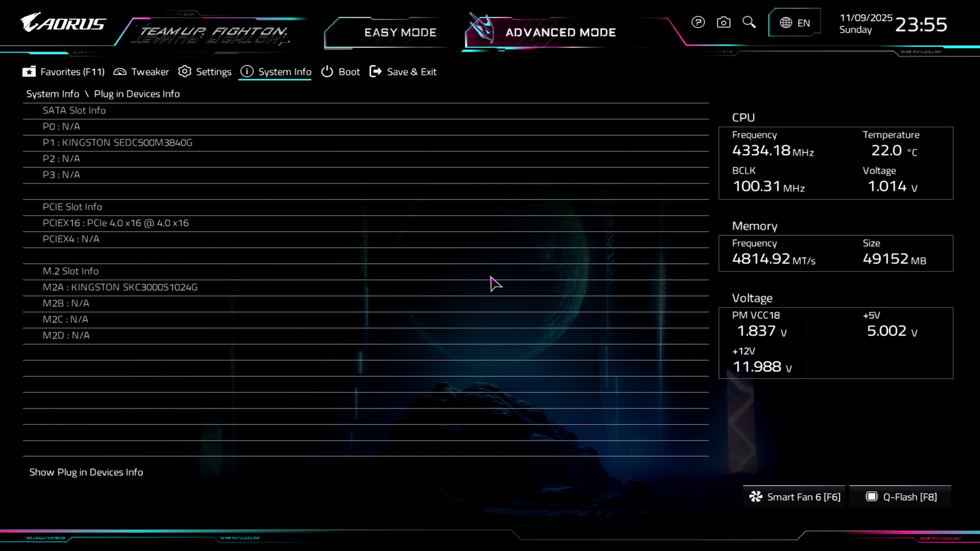Select the Advanced Mode tab
This screenshot has height=551, width=980.
tap(560, 33)
